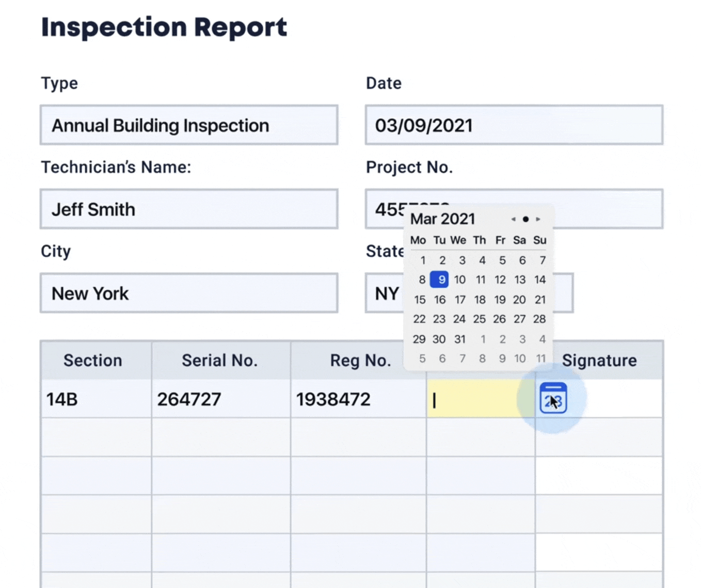Image resolution: width=701 pixels, height=588 pixels.
Task: Pick March 15 in the calendar popup
Action: [420, 300]
